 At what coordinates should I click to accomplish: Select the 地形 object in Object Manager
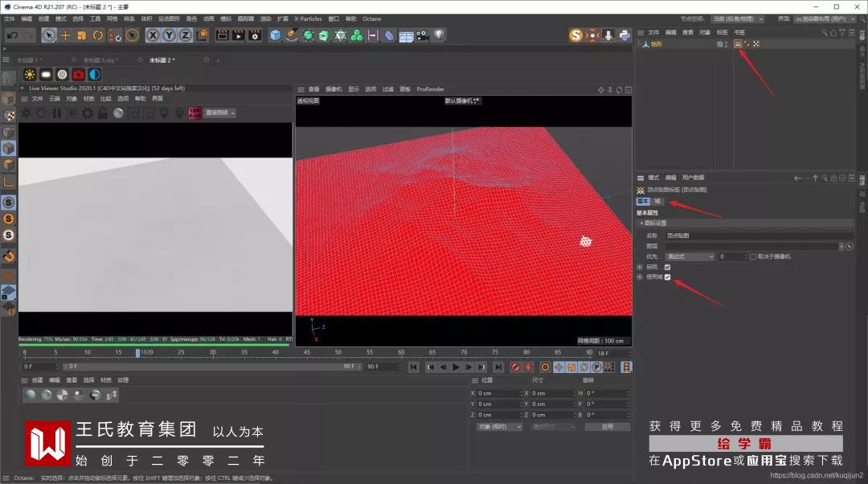click(x=656, y=43)
